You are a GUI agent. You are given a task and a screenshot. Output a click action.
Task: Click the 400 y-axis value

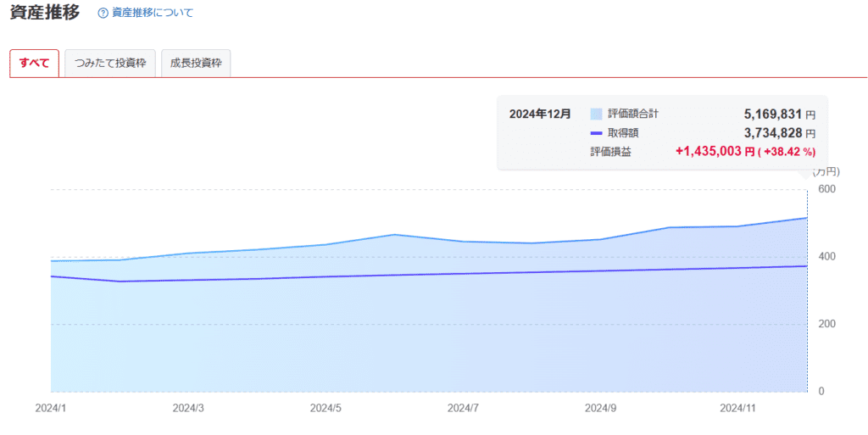pyautogui.click(x=826, y=257)
